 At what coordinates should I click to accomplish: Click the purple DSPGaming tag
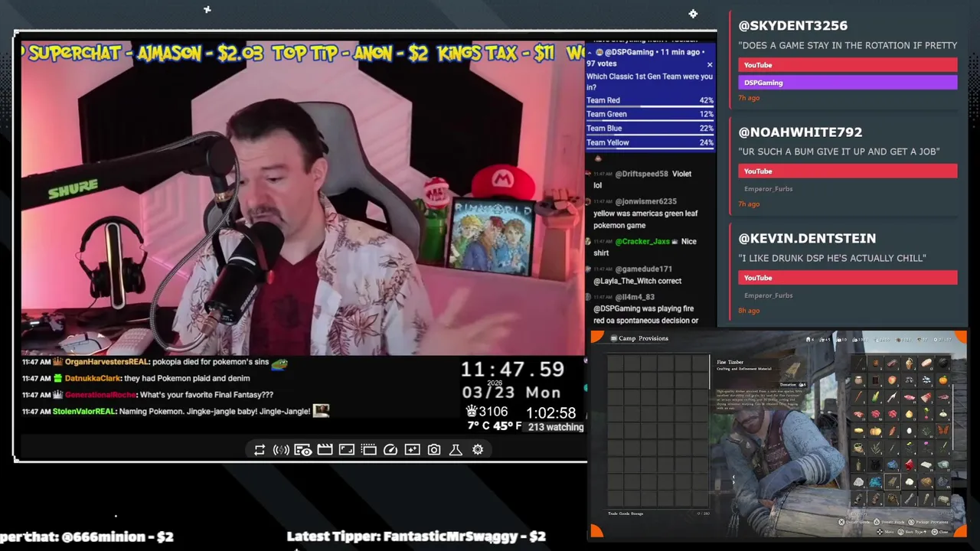click(848, 83)
